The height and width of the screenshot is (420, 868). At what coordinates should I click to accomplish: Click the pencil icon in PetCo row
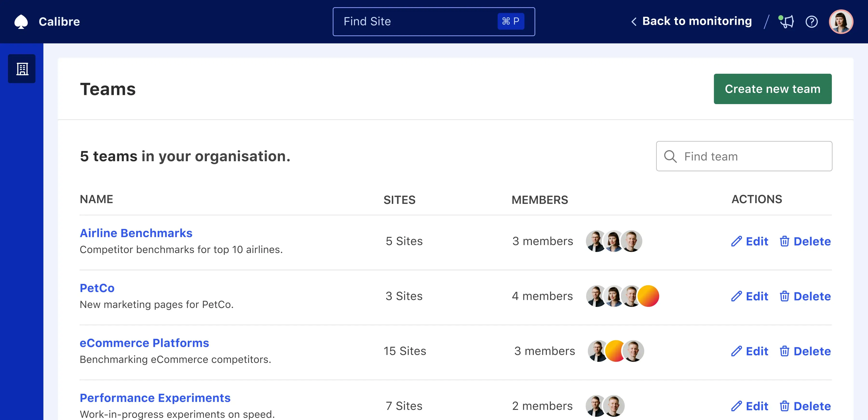point(736,296)
